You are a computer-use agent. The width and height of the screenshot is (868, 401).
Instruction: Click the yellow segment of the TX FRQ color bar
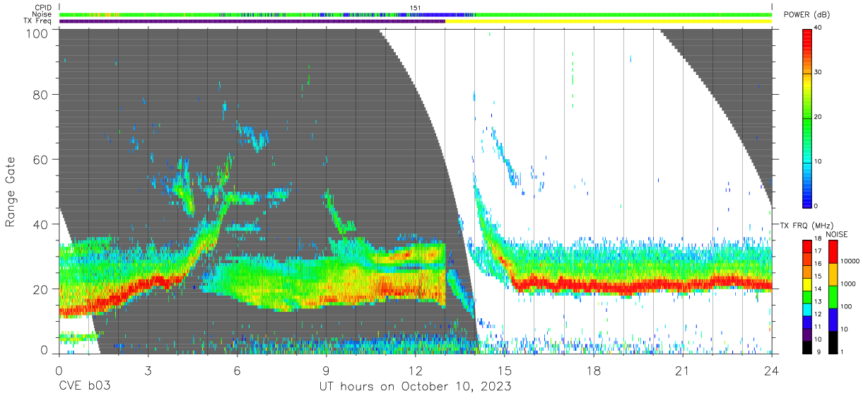point(807,284)
